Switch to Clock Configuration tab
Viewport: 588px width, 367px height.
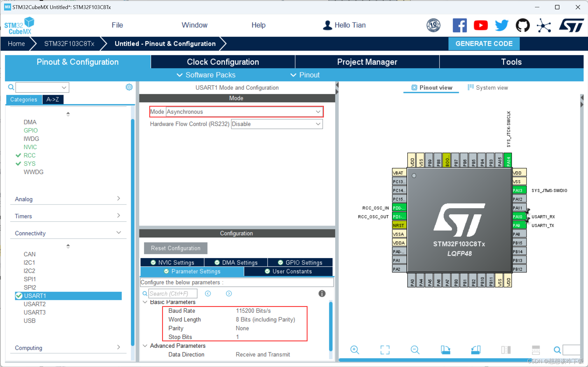223,62
